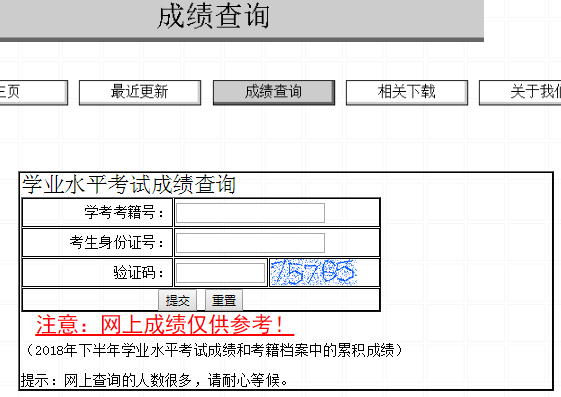
Task: Click the 学业水平考试成绩查询 form heading
Action: [129, 185]
